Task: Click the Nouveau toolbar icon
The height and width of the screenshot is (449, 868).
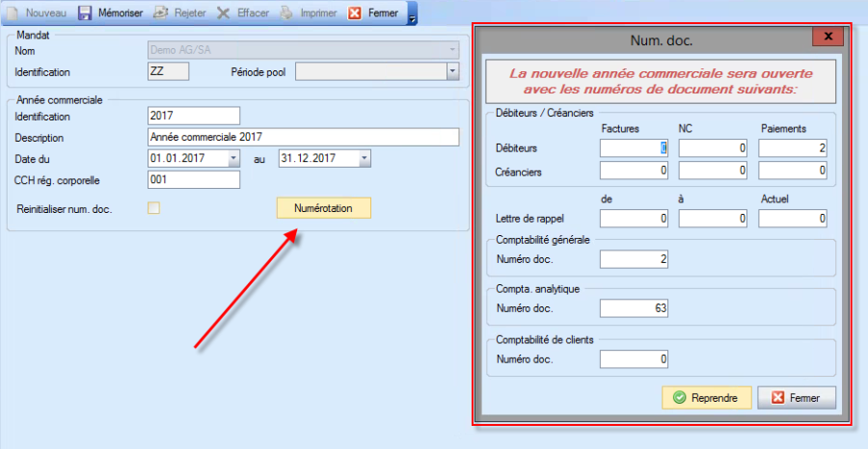Action: coord(14,13)
